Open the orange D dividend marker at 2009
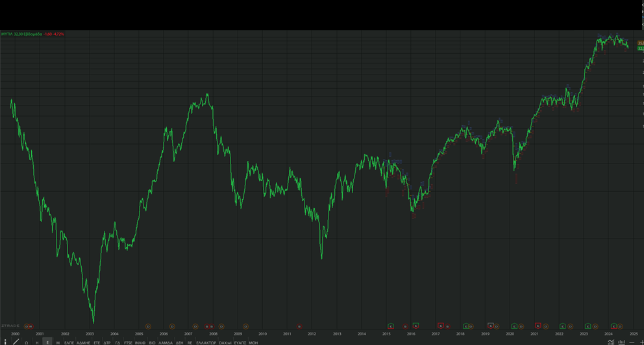 coord(245,327)
